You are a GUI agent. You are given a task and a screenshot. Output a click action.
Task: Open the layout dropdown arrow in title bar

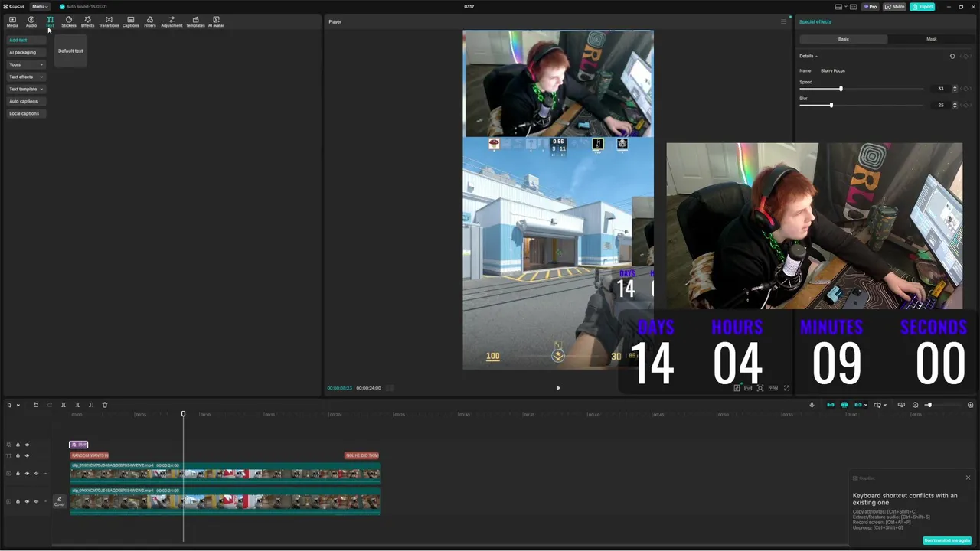pos(845,7)
